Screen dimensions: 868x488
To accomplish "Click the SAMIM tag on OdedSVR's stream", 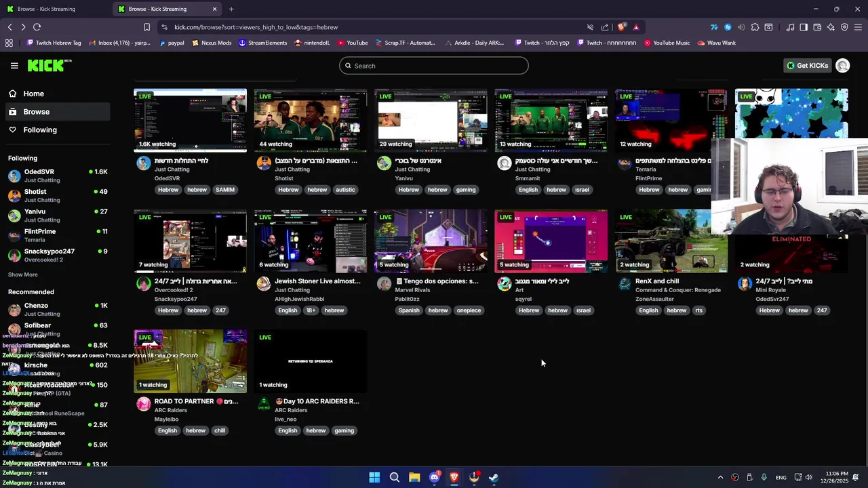I will click(224, 190).
